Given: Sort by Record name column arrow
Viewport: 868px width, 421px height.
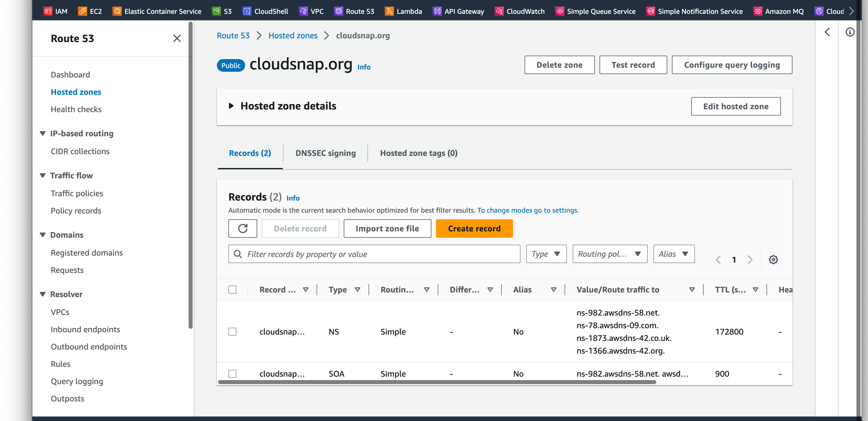Looking at the screenshot, I should [306, 290].
